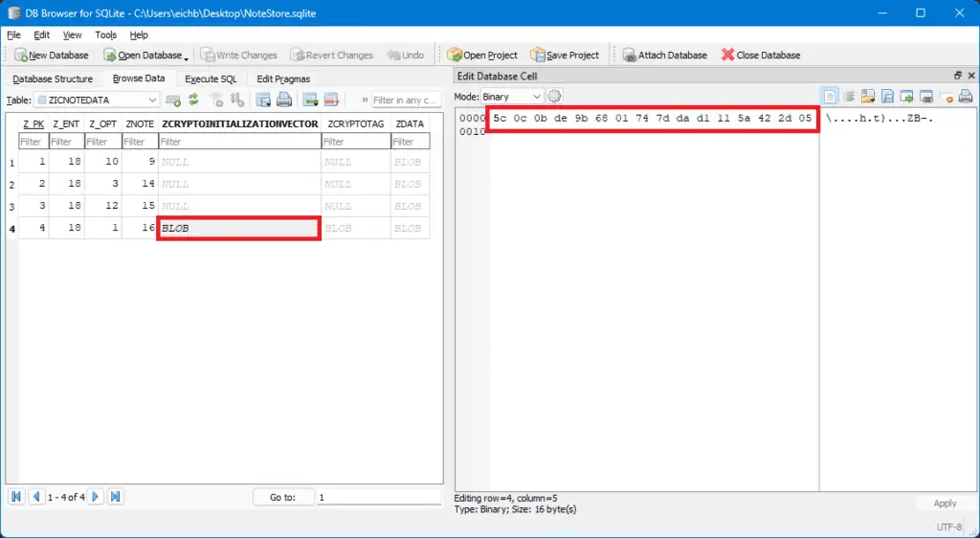The width and height of the screenshot is (980, 538).
Task: Click the delete current record icon
Action: [331, 100]
